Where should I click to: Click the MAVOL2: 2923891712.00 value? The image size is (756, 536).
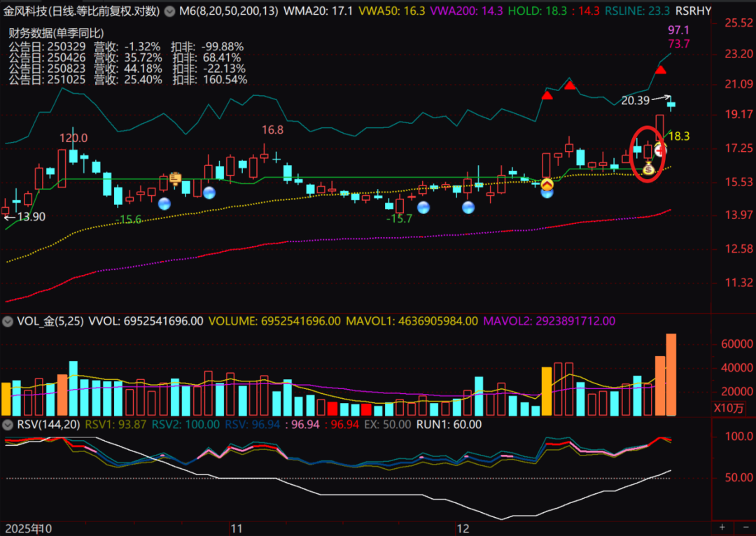tap(549, 321)
